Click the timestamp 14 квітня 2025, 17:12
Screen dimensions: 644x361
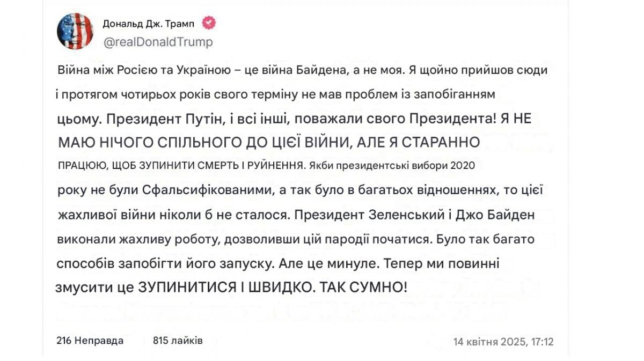tap(503, 342)
